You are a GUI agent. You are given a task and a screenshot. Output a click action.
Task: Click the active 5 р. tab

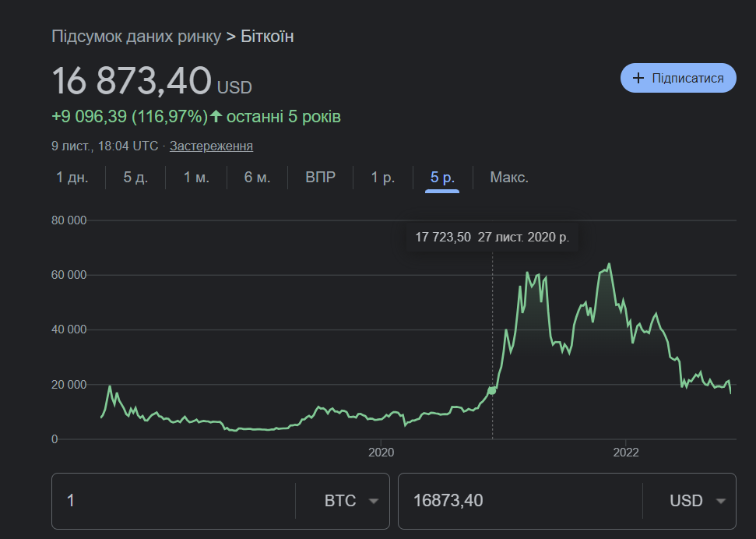pyautogui.click(x=443, y=178)
